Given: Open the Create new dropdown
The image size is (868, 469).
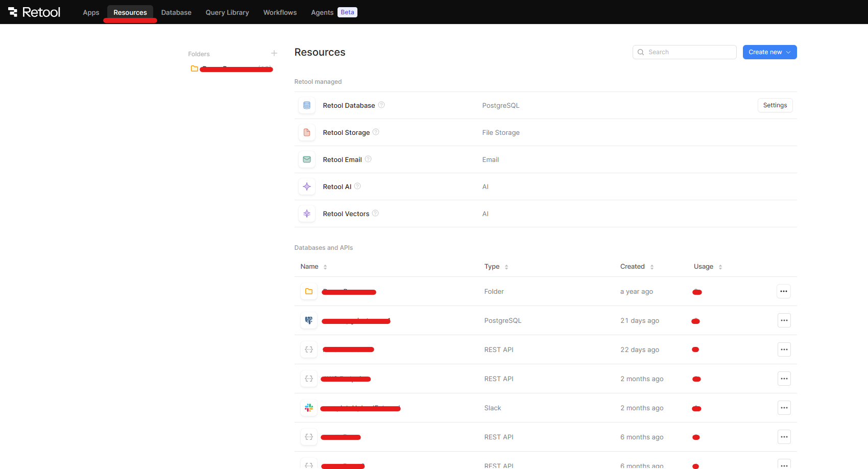Looking at the screenshot, I should (x=769, y=52).
